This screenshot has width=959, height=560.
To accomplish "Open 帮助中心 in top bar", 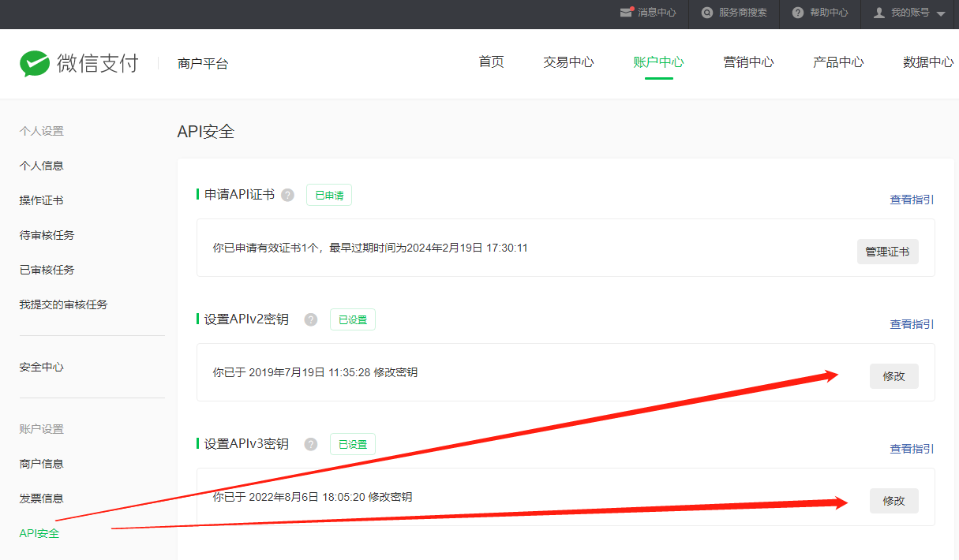I will [x=829, y=13].
